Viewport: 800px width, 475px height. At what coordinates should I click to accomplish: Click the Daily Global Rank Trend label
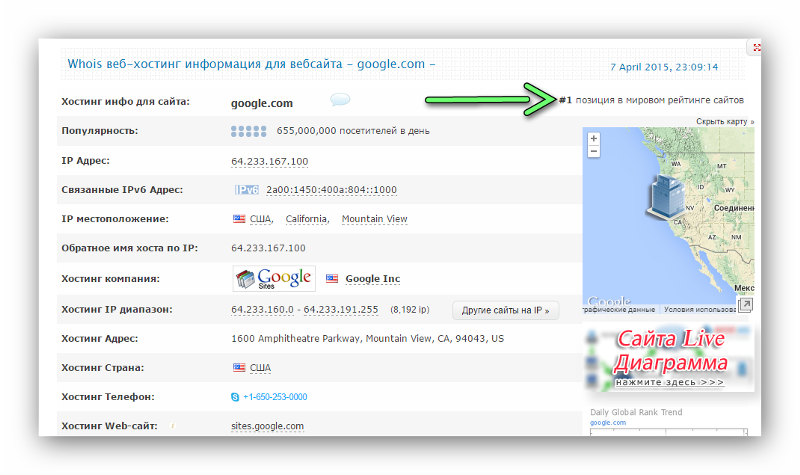(636, 412)
